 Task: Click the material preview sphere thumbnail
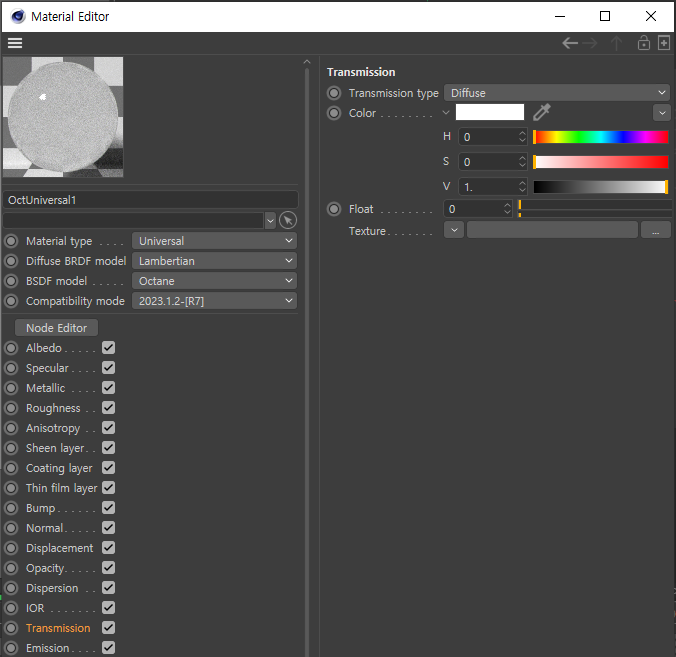[63, 117]
